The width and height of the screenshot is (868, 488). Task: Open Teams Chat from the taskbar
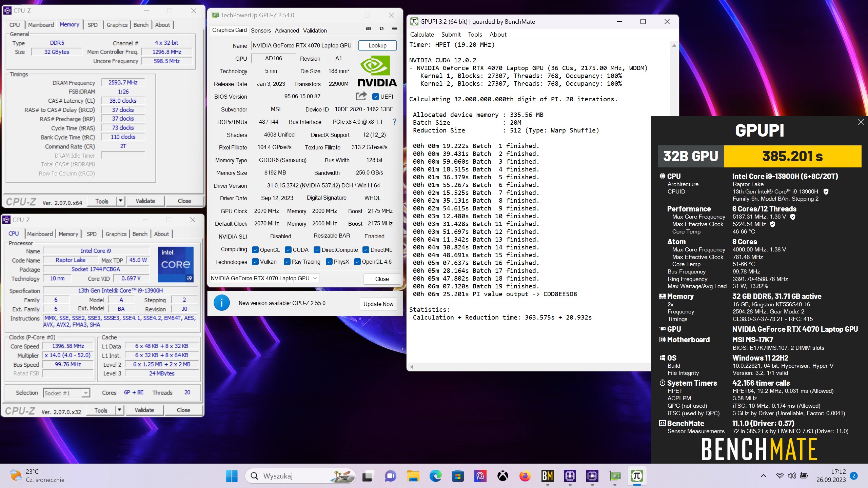click(x=390, y=476)
